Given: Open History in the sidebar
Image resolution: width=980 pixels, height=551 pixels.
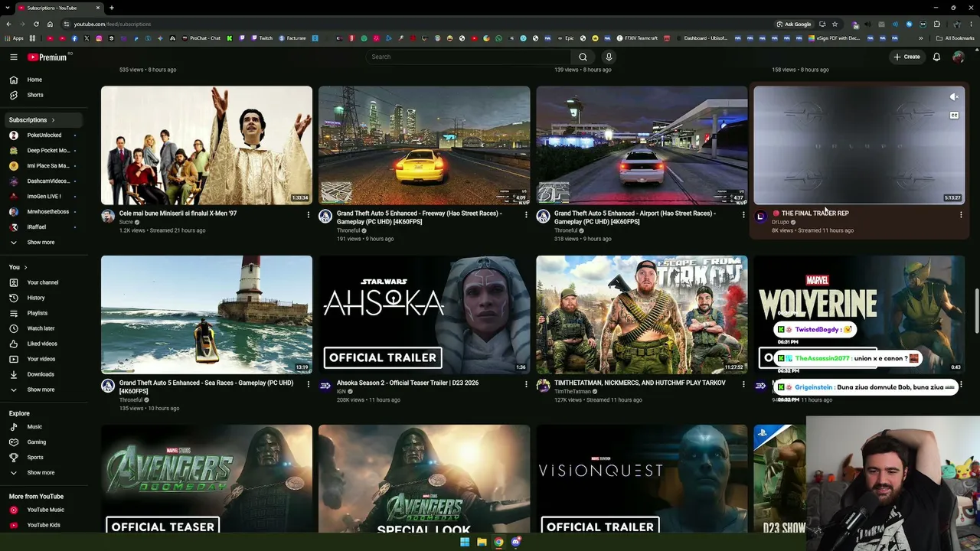Looking at the screenshot, I should pyautogui.click(x=42, y=298).
